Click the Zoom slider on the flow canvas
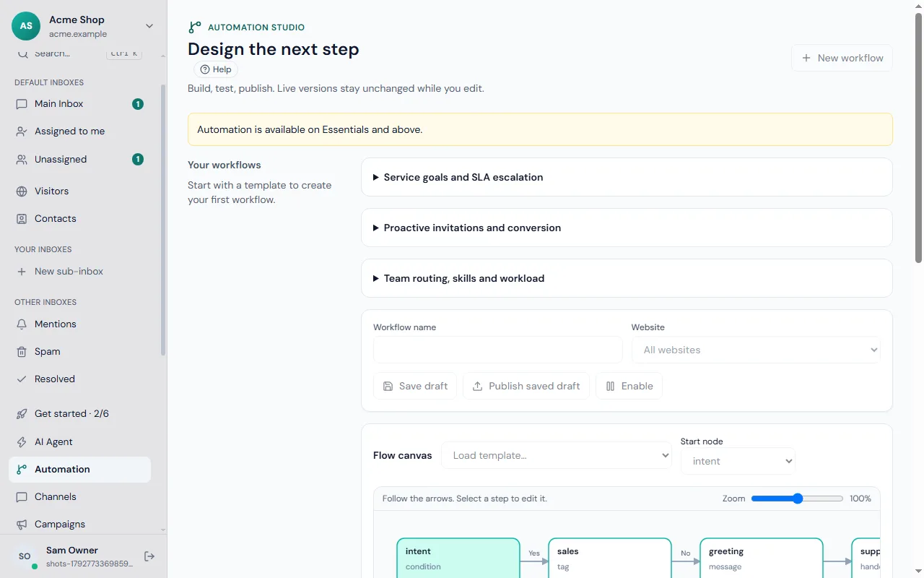Viewport: 924px width, 578px height. (x=797, y=499)
